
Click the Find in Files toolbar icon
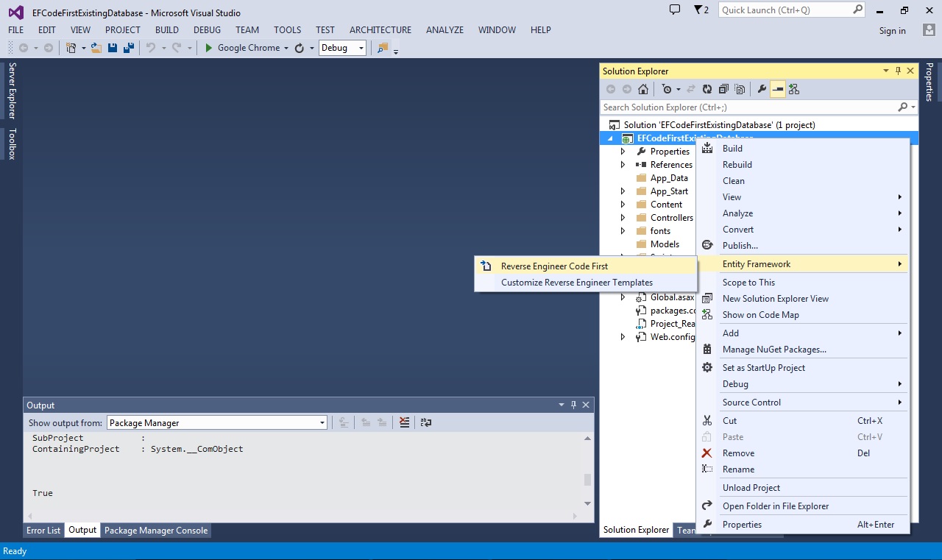click(382, 48)
